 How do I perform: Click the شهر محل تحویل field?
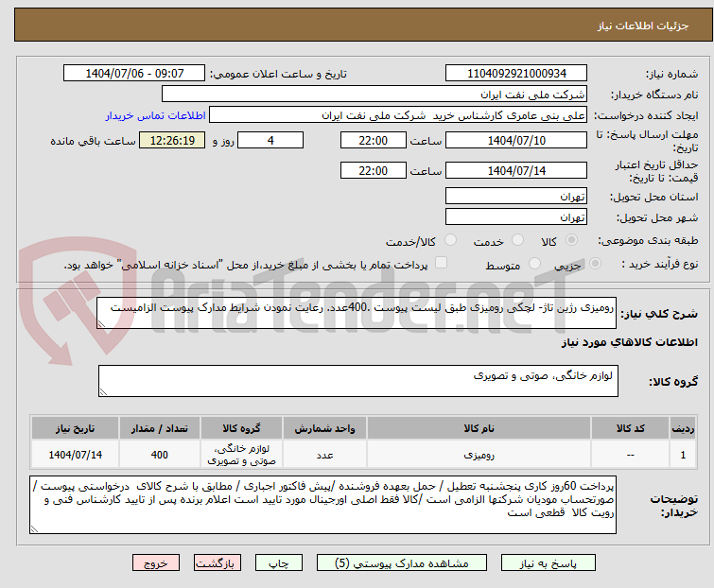coord(516,217)
